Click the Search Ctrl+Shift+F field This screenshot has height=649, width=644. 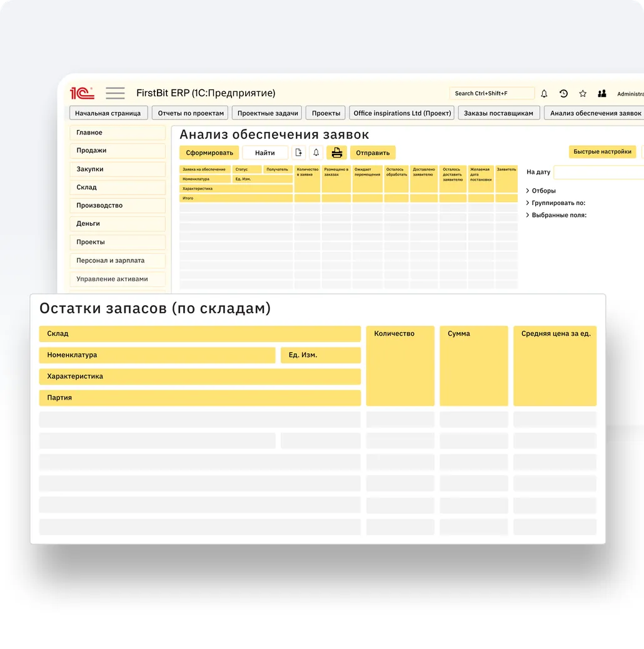491,94
